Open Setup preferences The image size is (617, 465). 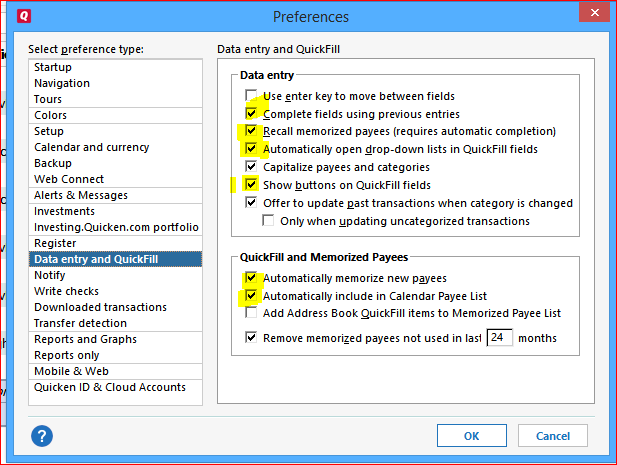coord(115,131)
